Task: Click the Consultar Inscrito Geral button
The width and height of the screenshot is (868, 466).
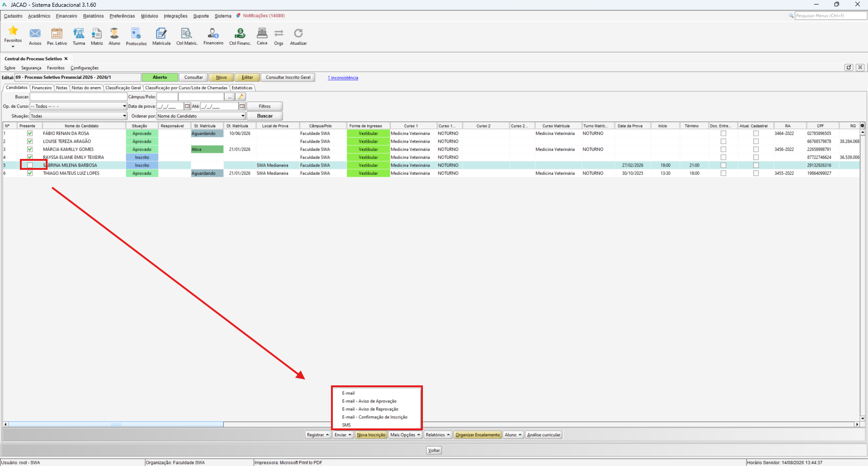Action: [288, 77]
